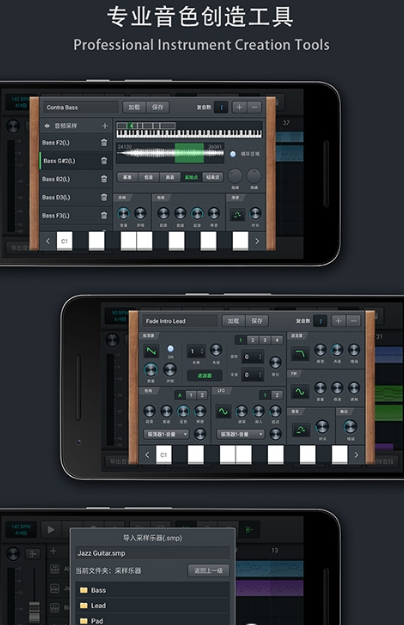Increase Contra Bass polyphony with the plus button
The image size is (404, 625).
[x=239, y=107]
